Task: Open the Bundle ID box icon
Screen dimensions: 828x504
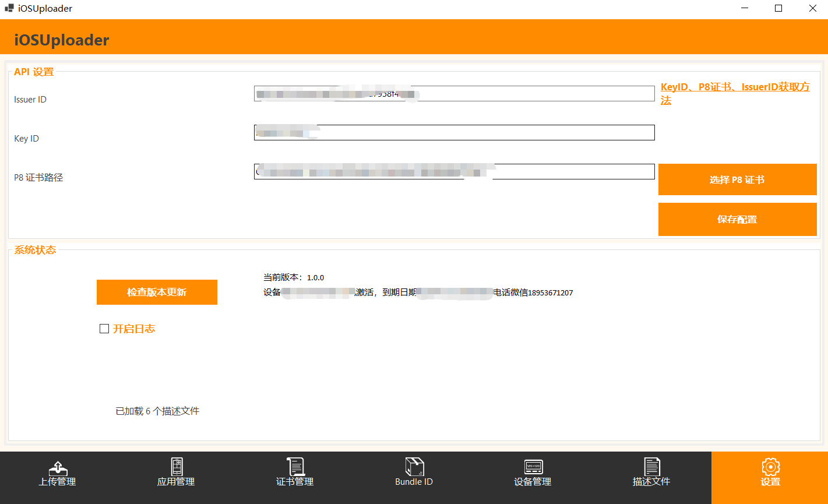Action: (x=414, y=467)
